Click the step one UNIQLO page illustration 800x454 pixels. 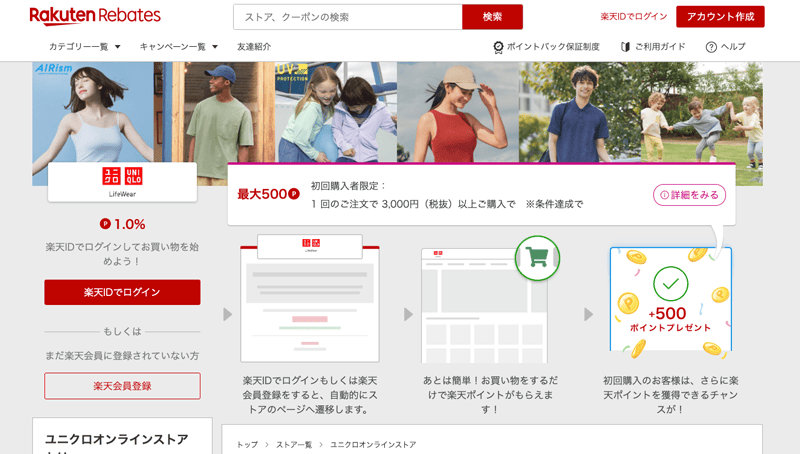coord(310,299)
